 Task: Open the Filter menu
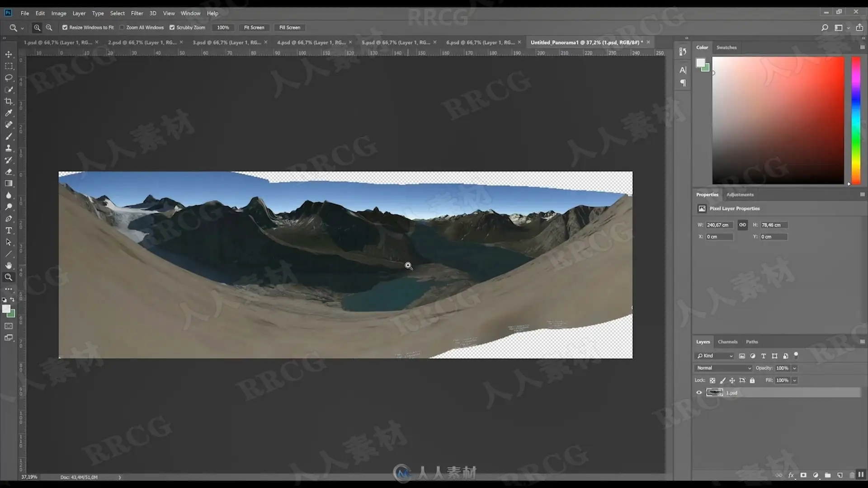point(137,13)
